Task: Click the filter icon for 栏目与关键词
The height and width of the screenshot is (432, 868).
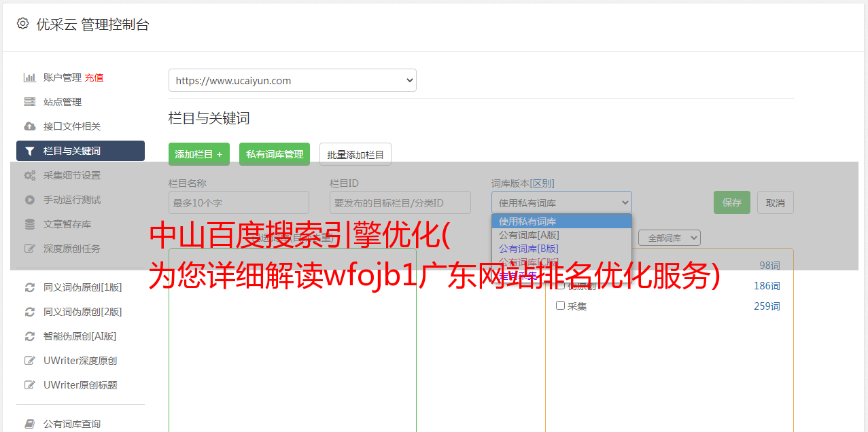Action: click(30, 151)
